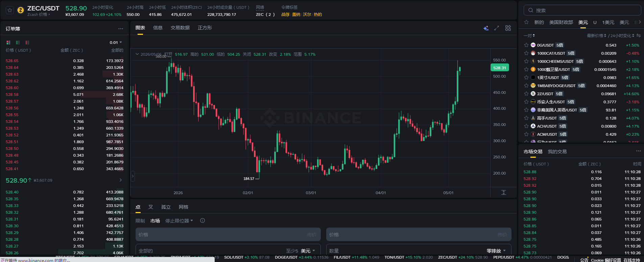Sort market list by 24小时变化
This screenshot has height=262, width=644.
(622, 35)
